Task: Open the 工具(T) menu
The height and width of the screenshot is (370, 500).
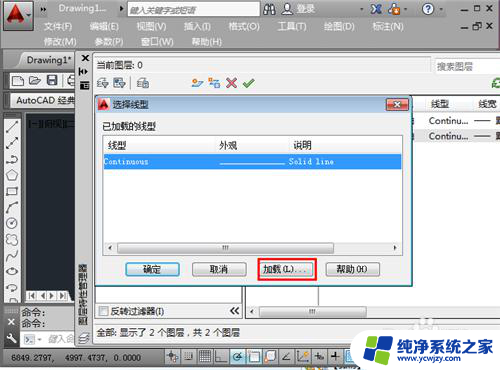Action: point(292,26)
